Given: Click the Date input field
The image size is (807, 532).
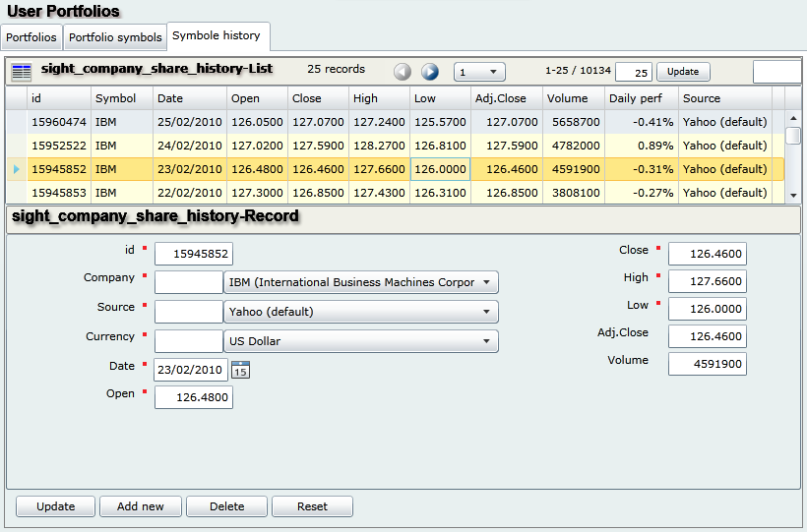Looking at the screenshot, I should point(190,370).
